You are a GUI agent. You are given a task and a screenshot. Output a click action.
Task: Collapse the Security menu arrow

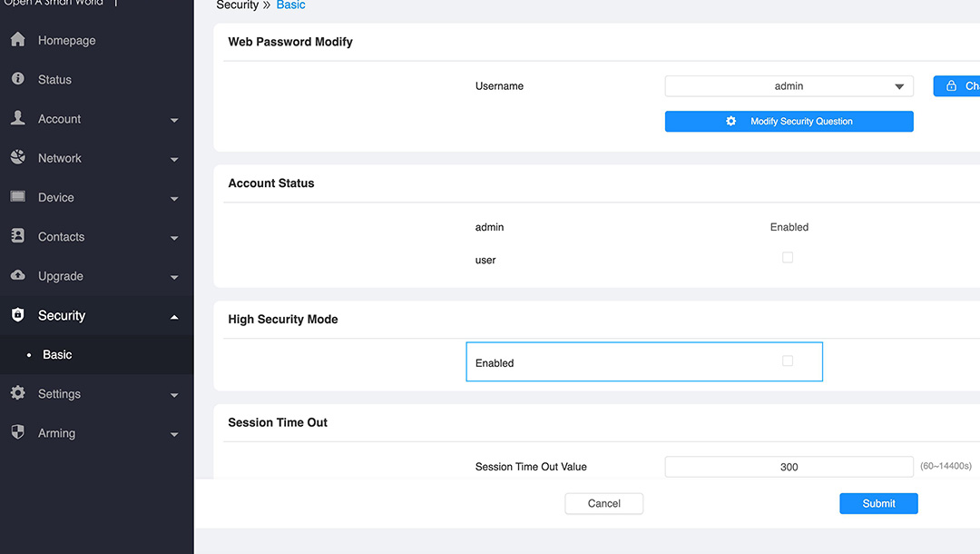pos(174,316)
